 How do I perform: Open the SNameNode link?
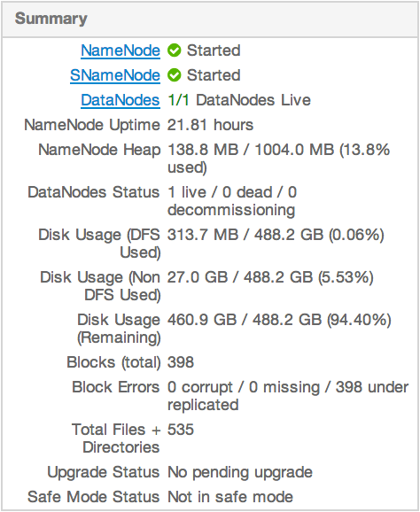[x=115, y=75]
